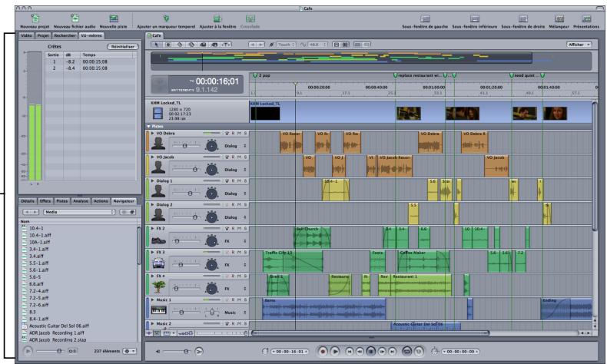Click the Music 1 volume slider
The image size is (607, 364).
[x=186, y=312]
